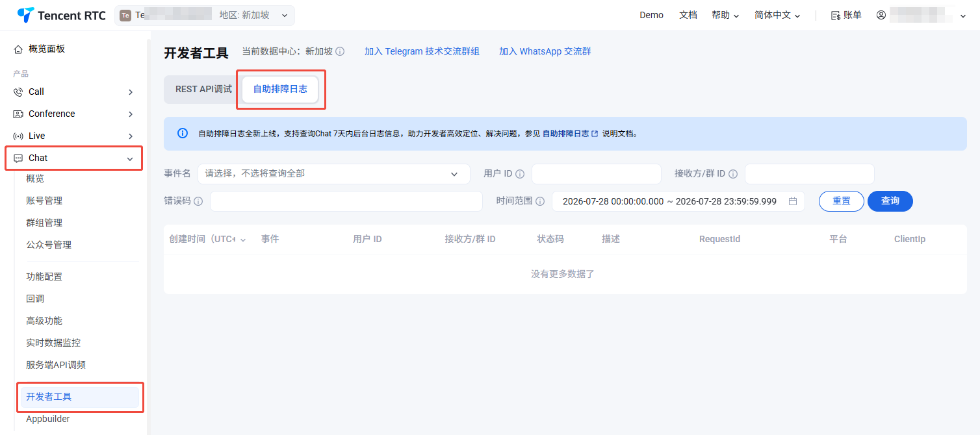Click info icon next to 当前数据中心
The image size is (980, 435).
pyautogui.click(x=340, y=51)
